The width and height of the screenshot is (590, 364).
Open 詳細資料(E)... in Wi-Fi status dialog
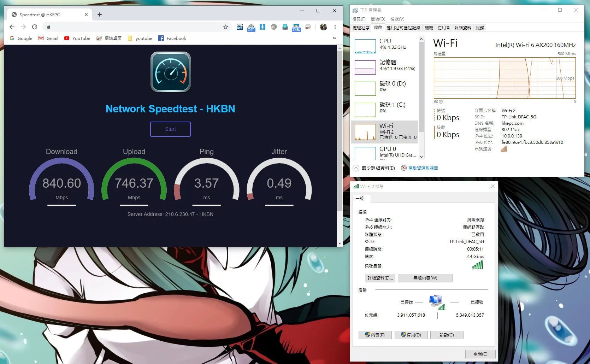[x=380, y=278]
